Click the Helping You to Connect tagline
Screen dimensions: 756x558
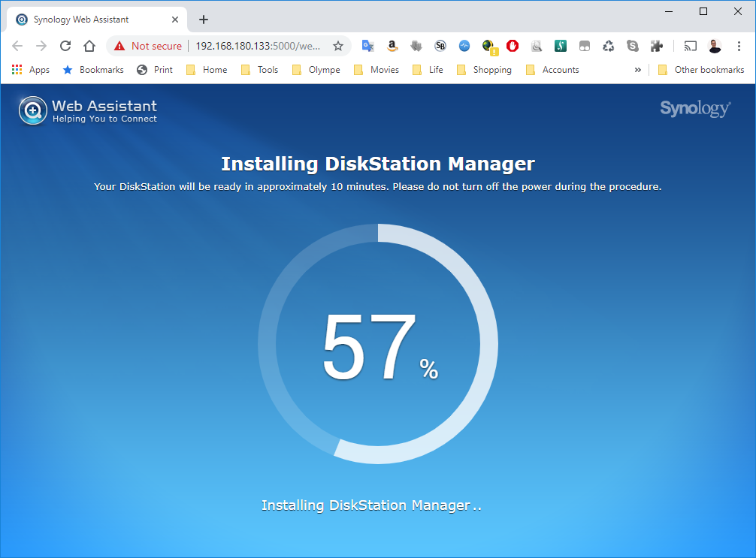tap(104, 119)
